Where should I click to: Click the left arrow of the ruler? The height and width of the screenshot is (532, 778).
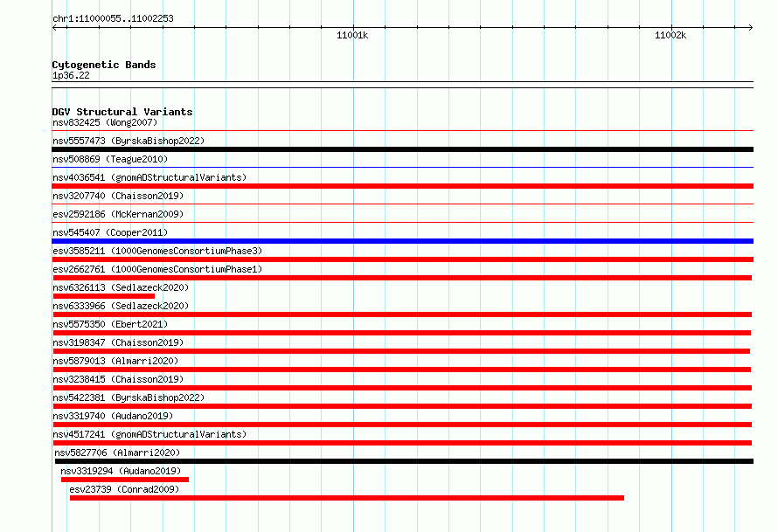54,27
